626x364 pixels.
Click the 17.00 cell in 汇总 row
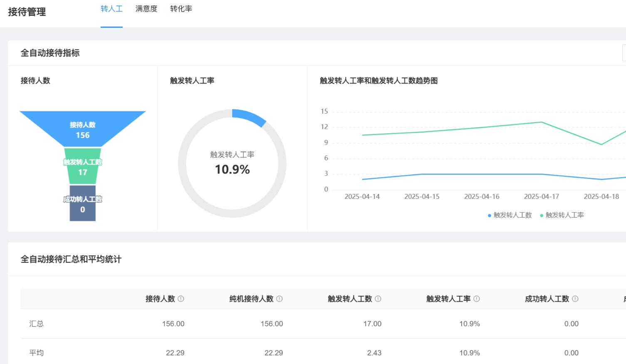(372, 324)
